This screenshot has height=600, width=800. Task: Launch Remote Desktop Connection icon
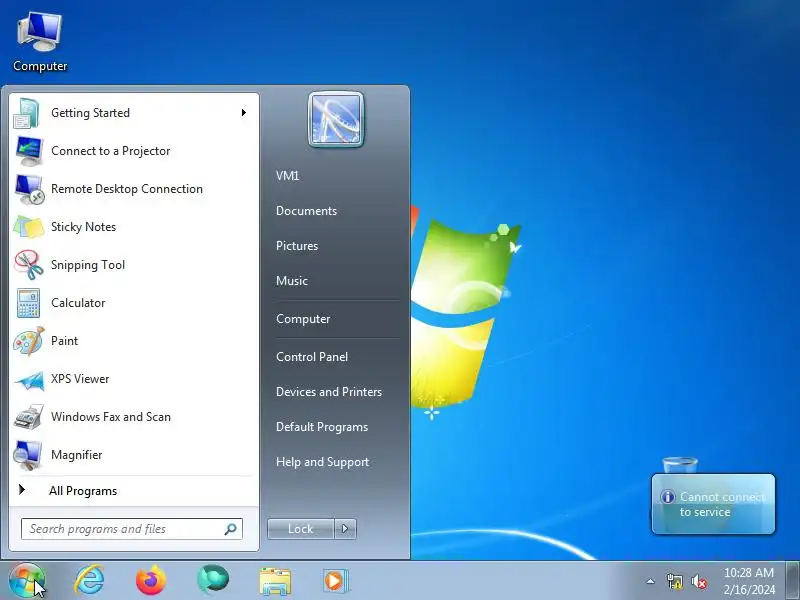tap(29, 189)
